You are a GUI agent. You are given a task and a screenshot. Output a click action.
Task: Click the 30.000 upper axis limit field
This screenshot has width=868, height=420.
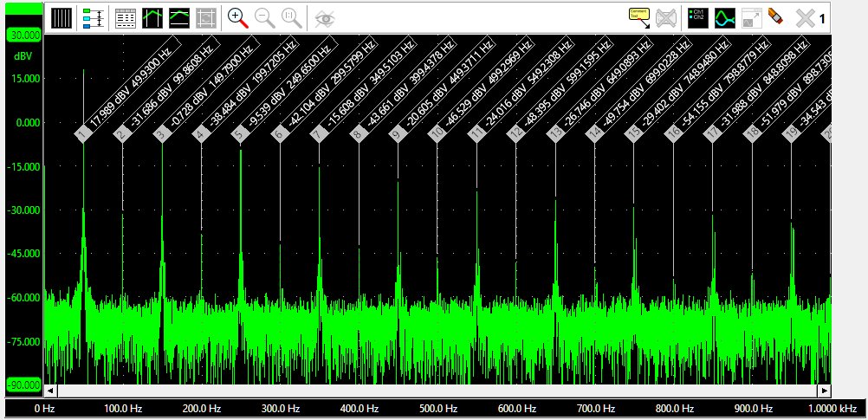(x=24, y=36)
